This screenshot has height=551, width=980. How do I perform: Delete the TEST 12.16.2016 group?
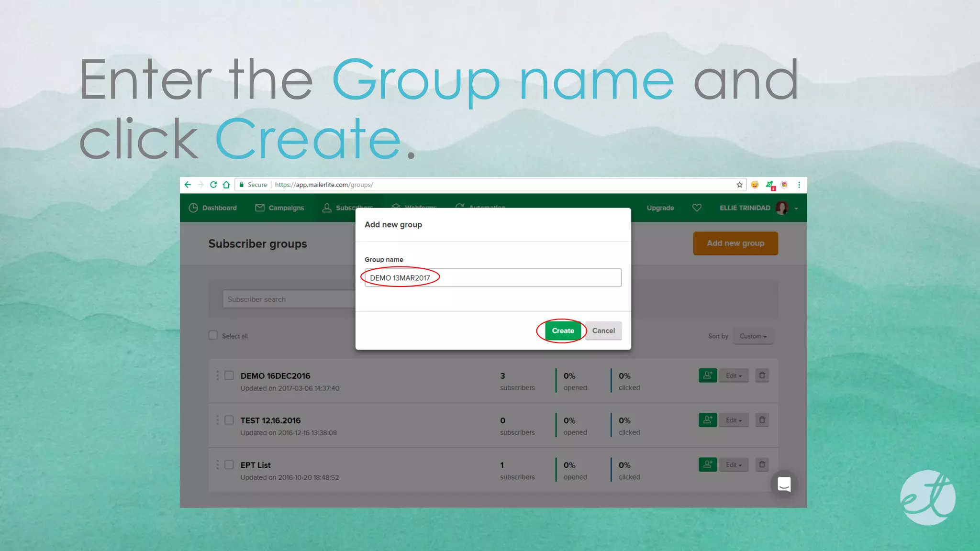coord(762,420)
